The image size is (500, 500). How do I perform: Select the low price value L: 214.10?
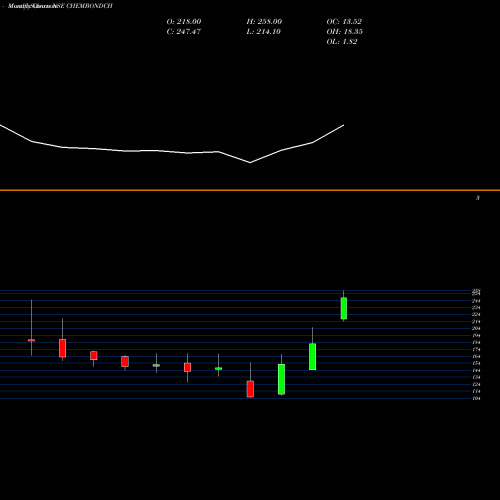click(263, 31)
